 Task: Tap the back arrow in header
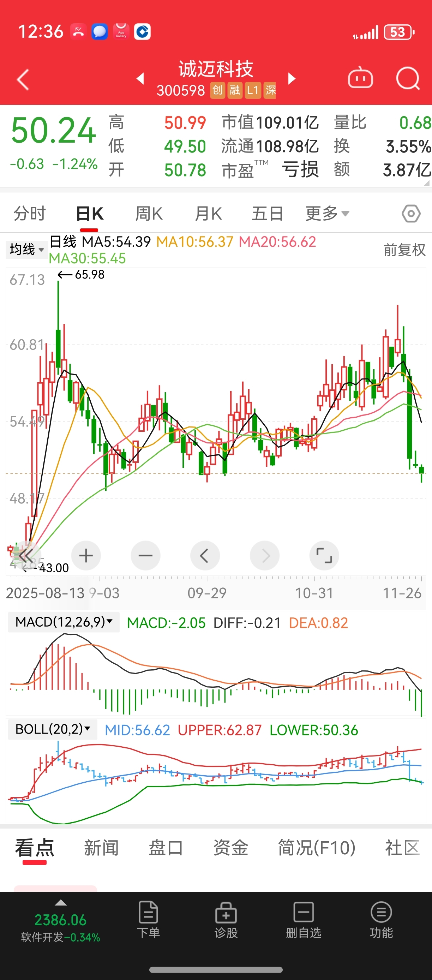click(x=23, y=79)
